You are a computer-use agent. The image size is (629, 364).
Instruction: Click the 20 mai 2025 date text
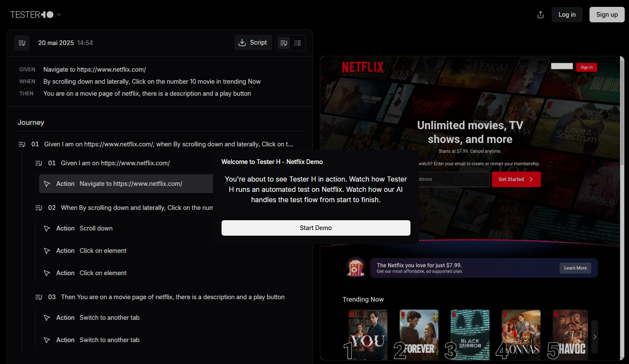[56, 43]
